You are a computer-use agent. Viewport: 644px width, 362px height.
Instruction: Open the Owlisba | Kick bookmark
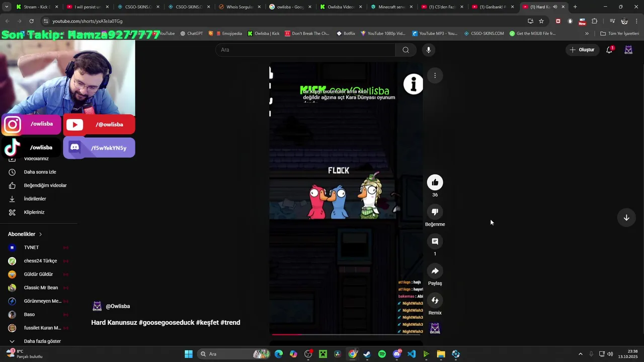263,34
